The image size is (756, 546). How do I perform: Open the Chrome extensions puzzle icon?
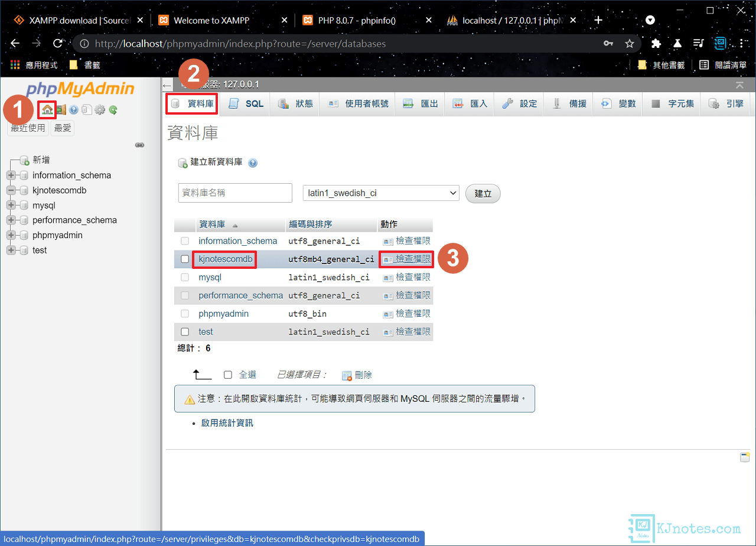pos(656,43)
